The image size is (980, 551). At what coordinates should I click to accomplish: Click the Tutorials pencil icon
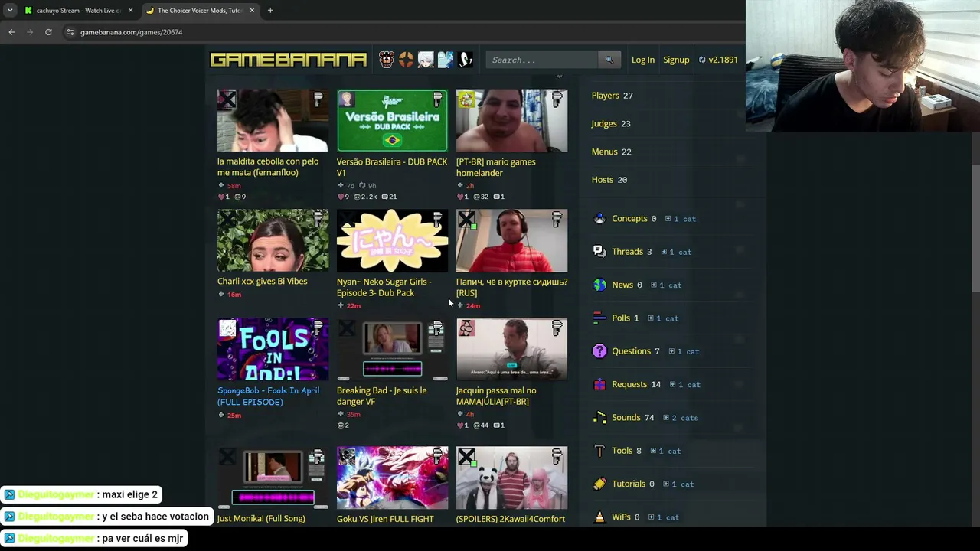pos(599,484)
